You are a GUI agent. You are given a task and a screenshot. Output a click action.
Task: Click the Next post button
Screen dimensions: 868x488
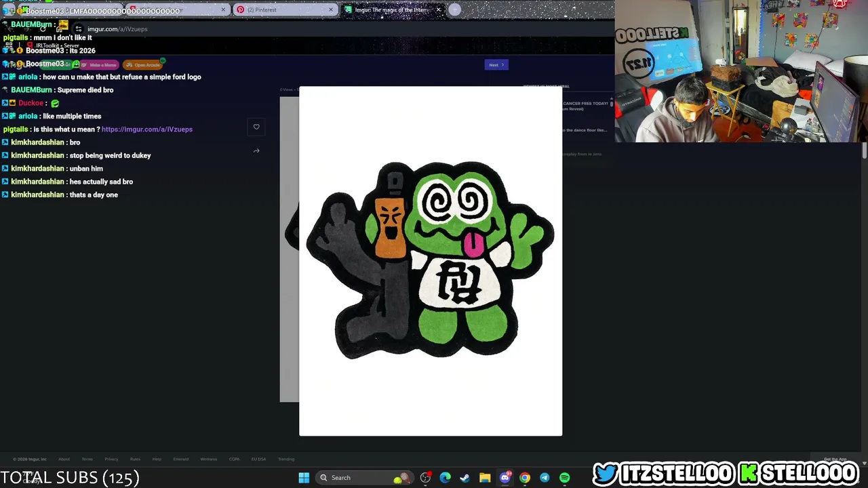click(x=496, y=65)
